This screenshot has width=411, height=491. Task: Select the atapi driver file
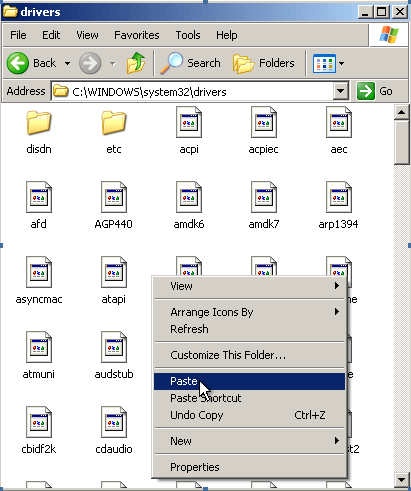coord(114,281)
